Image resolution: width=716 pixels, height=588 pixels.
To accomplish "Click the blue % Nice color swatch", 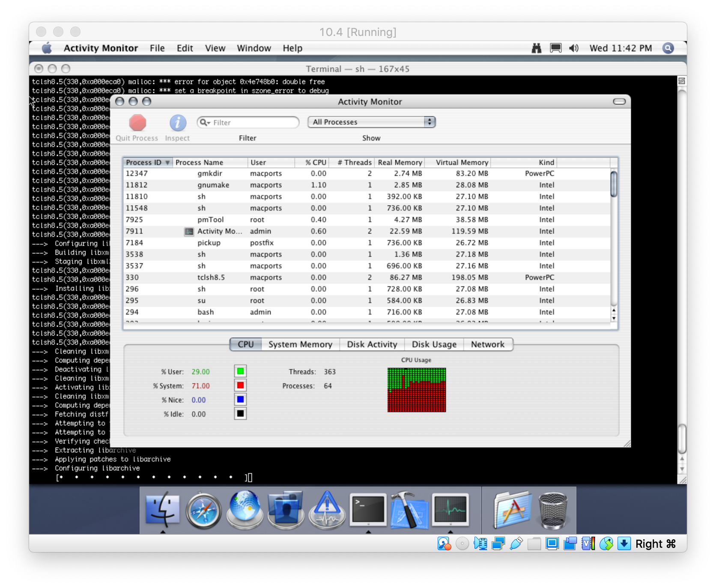I will pos(240,399).
